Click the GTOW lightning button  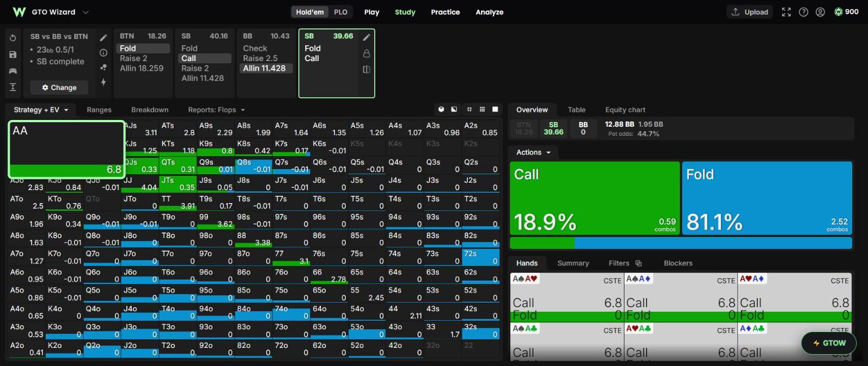click(829, 343)
